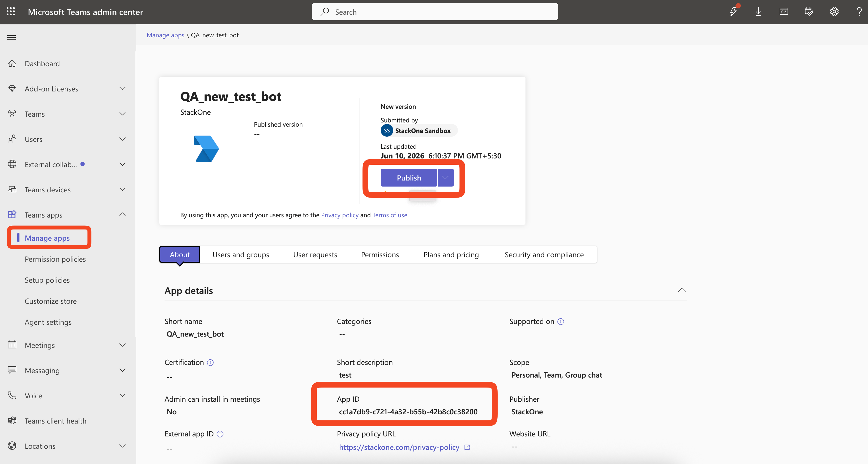Click the info icon beside External app ID

pos(220,434)
